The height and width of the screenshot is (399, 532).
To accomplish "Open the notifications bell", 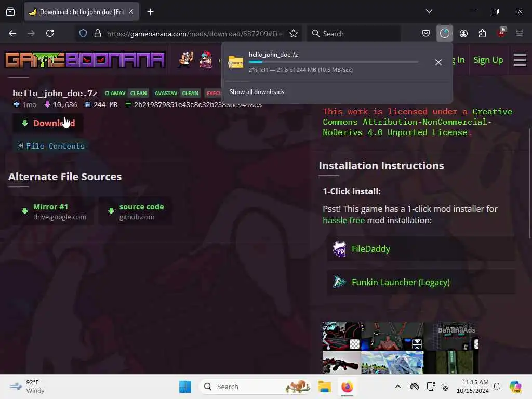I will pos(497,387).
